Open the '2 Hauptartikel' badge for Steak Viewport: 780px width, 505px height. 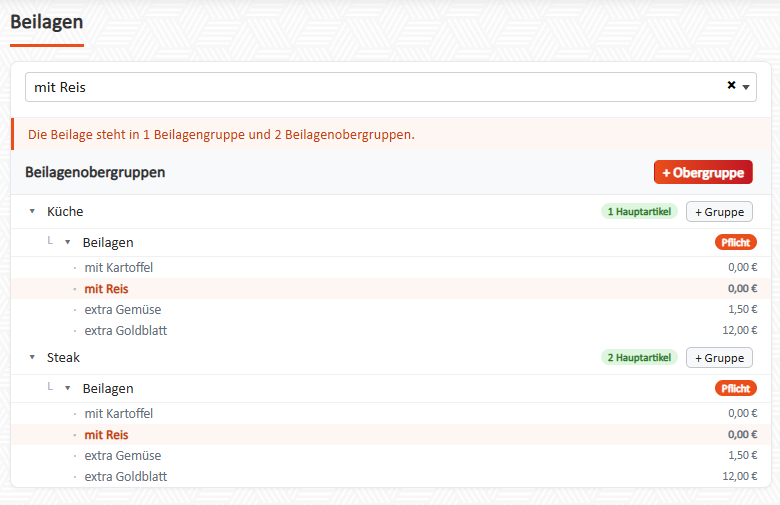pyautogui.click(x=639, y=357)
